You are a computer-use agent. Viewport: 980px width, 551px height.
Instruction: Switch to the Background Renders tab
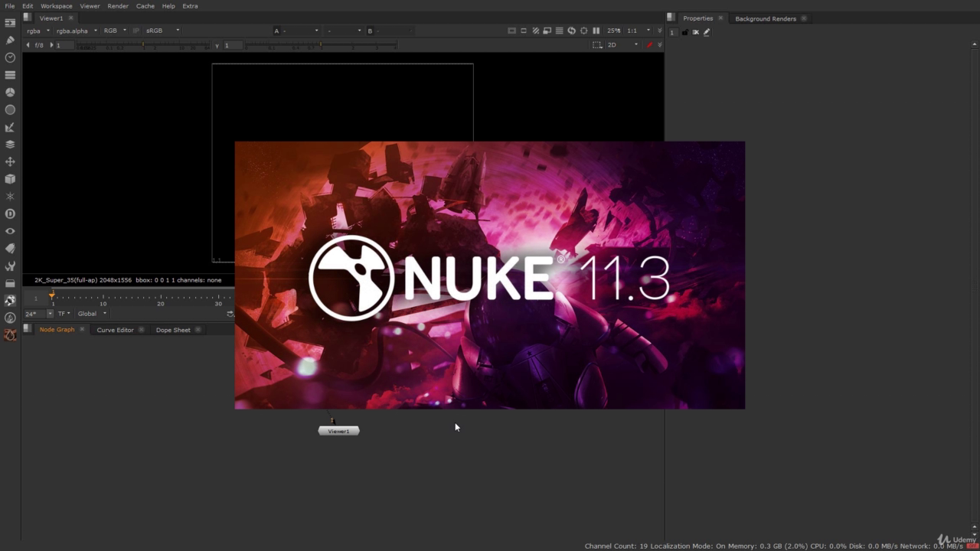[x=765, y=18]
